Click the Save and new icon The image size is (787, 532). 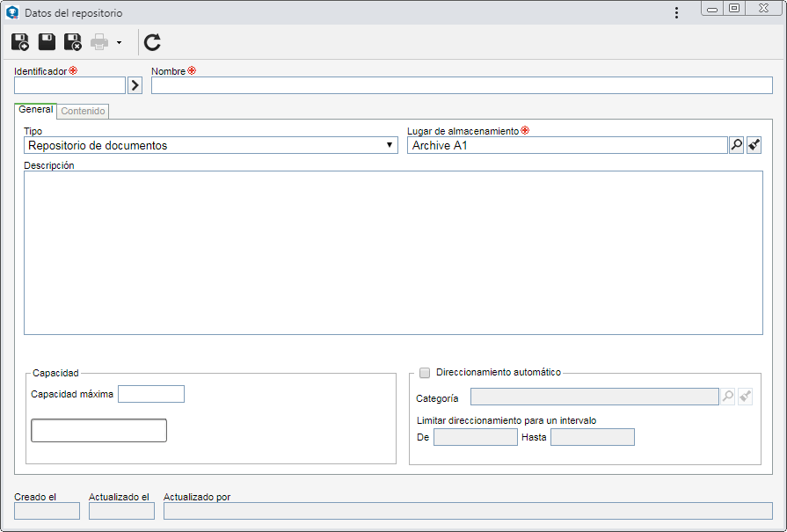pyautogui.click(x=20, y=42)
